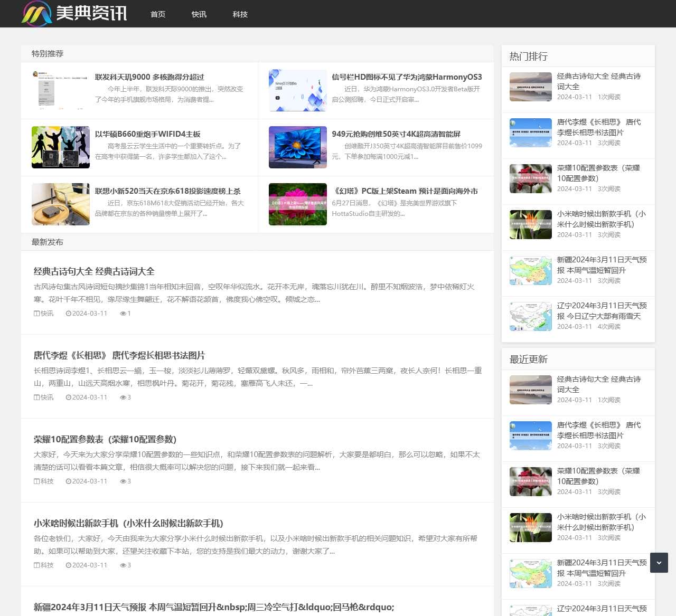This screenshot has height=616, width=676.
Task: Open the 首页 navigation tab
Action: pos(157,14)
